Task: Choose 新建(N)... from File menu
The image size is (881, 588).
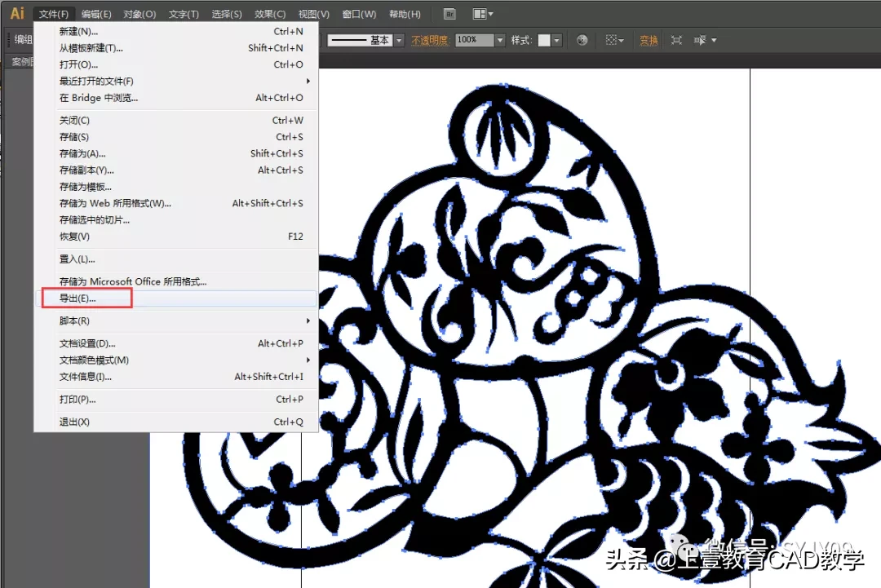Action: pyautogui.click(x=176, y=32)
